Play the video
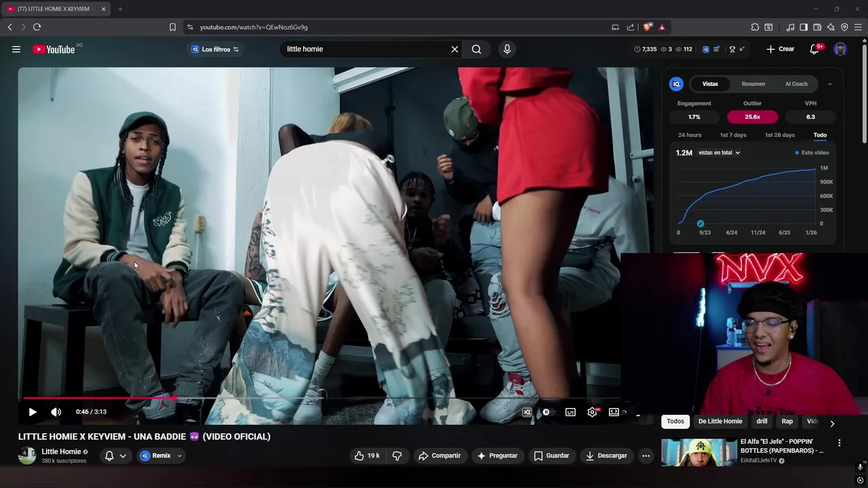The image size is (868, 488). (x=33, y=411)
